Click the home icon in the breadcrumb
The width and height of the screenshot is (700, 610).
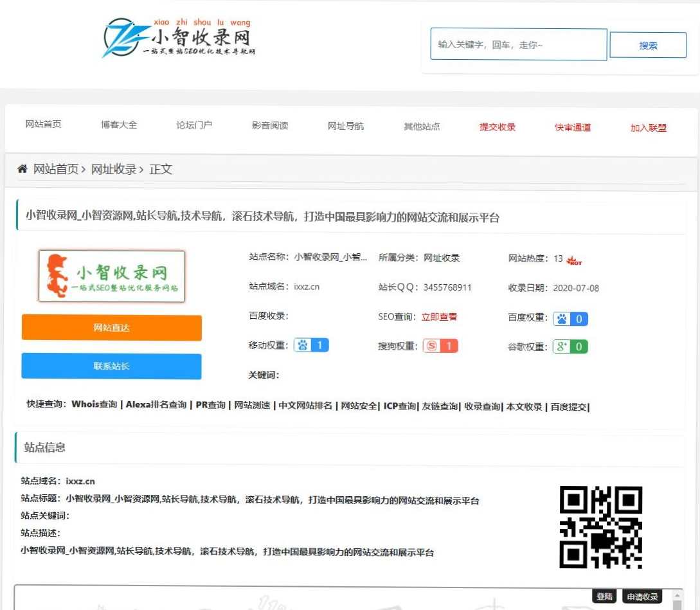point(22,169)
